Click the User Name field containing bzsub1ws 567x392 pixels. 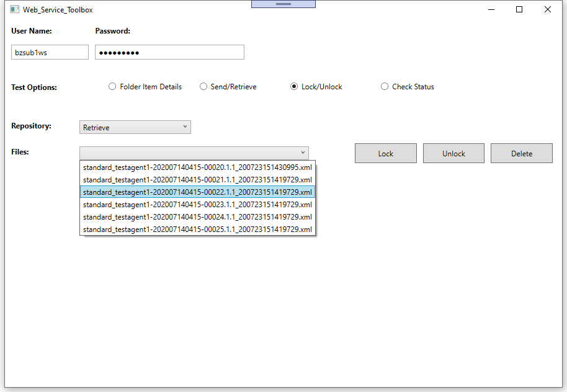50,53
